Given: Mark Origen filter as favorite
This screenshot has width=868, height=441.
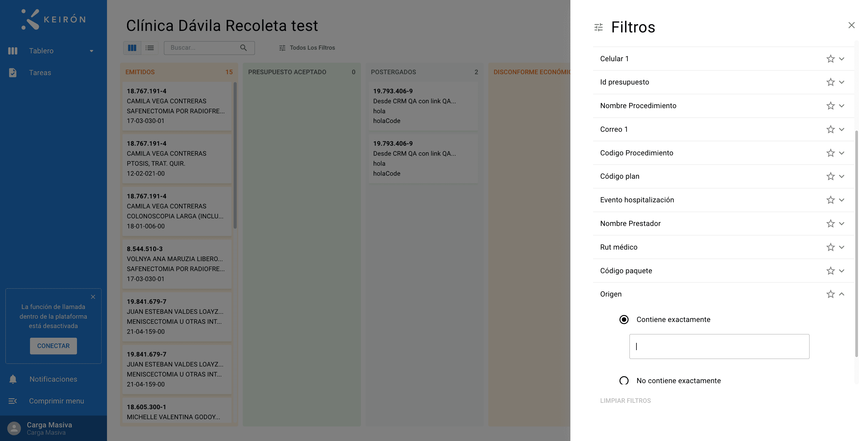Looking at the screenshot, I should coord(830,294).
